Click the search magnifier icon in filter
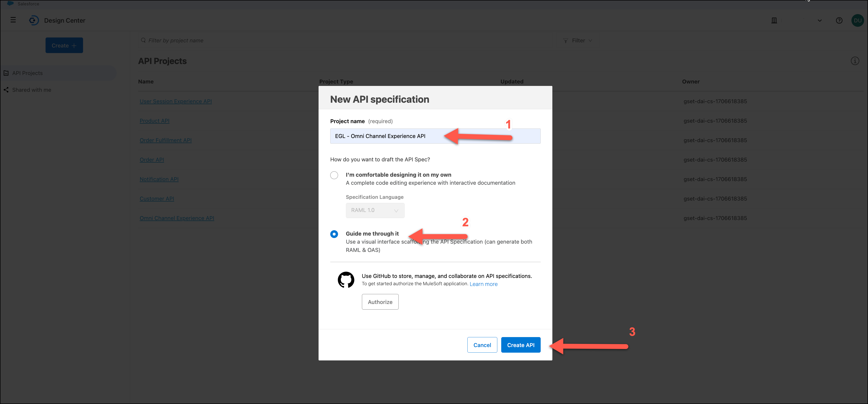868x404 pixels. pos(143,40)
